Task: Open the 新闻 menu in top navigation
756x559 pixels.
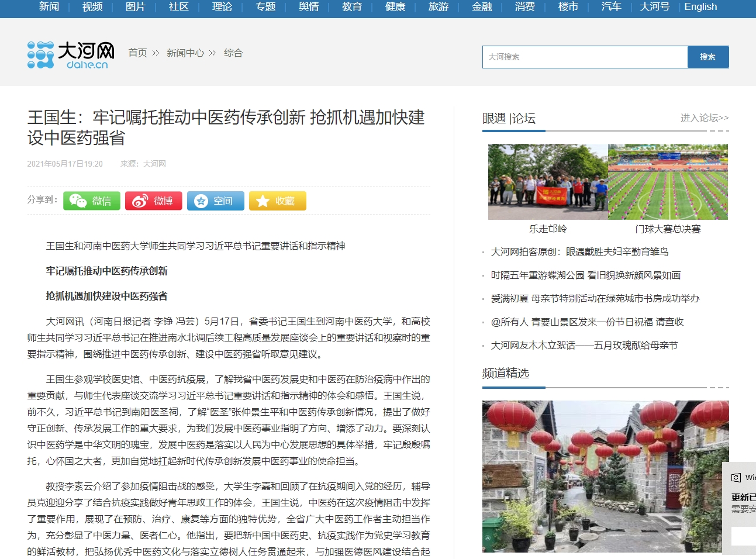Action: 49,7
